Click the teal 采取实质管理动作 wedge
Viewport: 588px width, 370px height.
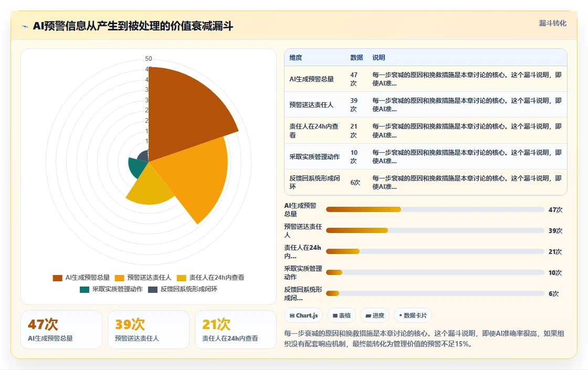137,167
